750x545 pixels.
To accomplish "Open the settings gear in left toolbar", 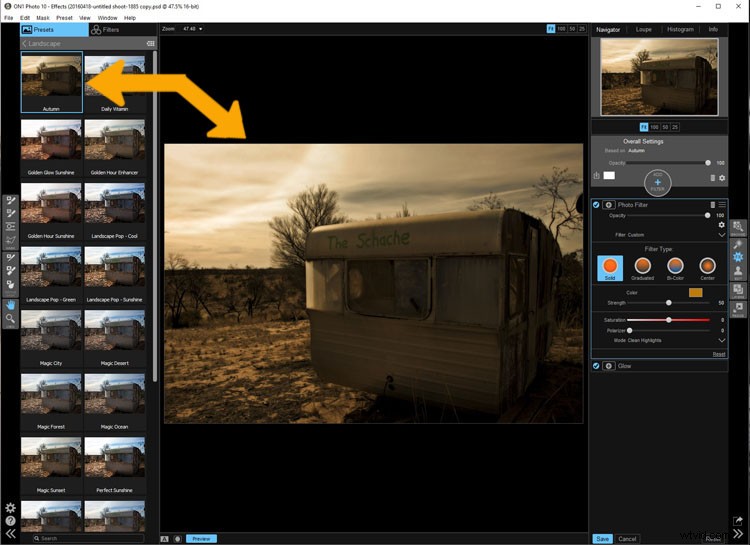I will tap(10, 508).
